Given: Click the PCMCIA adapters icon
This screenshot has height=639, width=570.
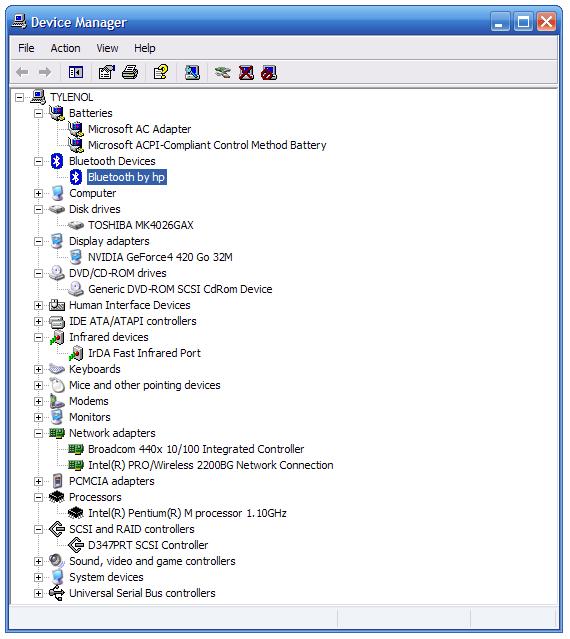Looking at the screenshot, I should click(x=57, y=481).
